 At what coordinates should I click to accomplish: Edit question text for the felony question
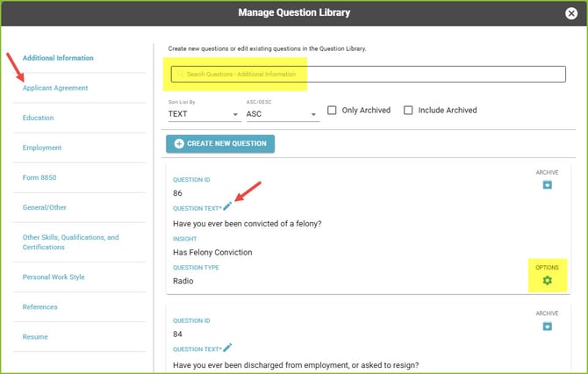tap(227, 205)
